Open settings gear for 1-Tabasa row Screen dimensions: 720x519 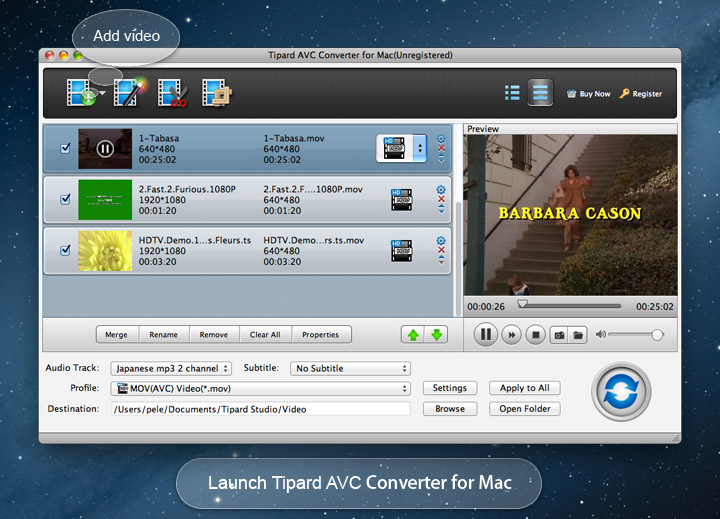pyautogui.click(x=441, y=139)
